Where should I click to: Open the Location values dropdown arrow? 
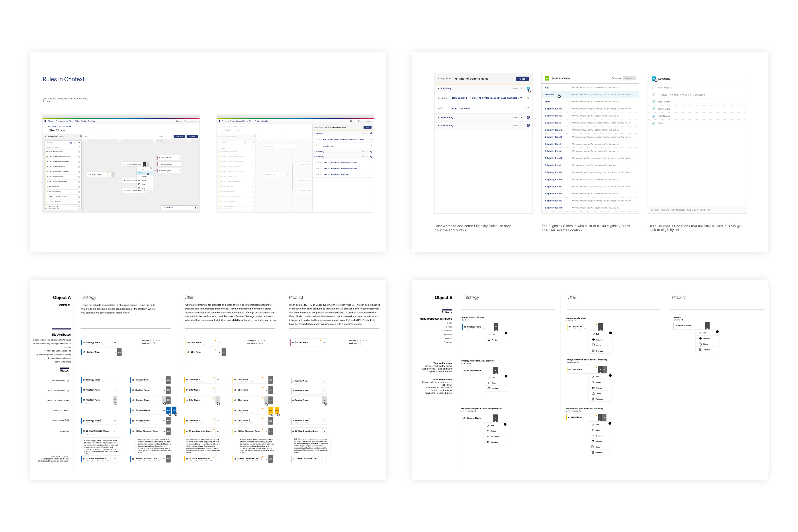coord(521,98)
